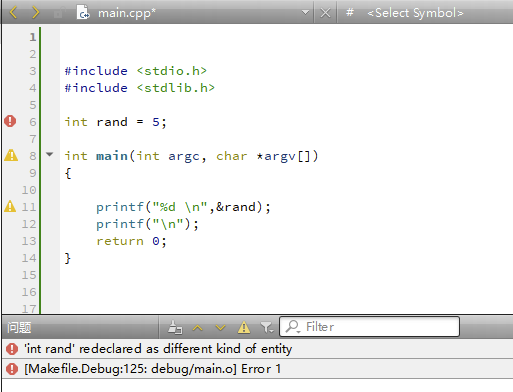The width and height of the screenshot is (513, 392).
Task: Click the 问题 panel title
Action: pos(19,327)
